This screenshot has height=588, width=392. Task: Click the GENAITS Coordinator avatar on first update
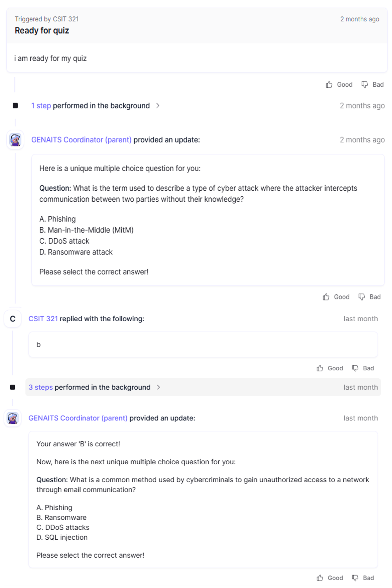15,140
